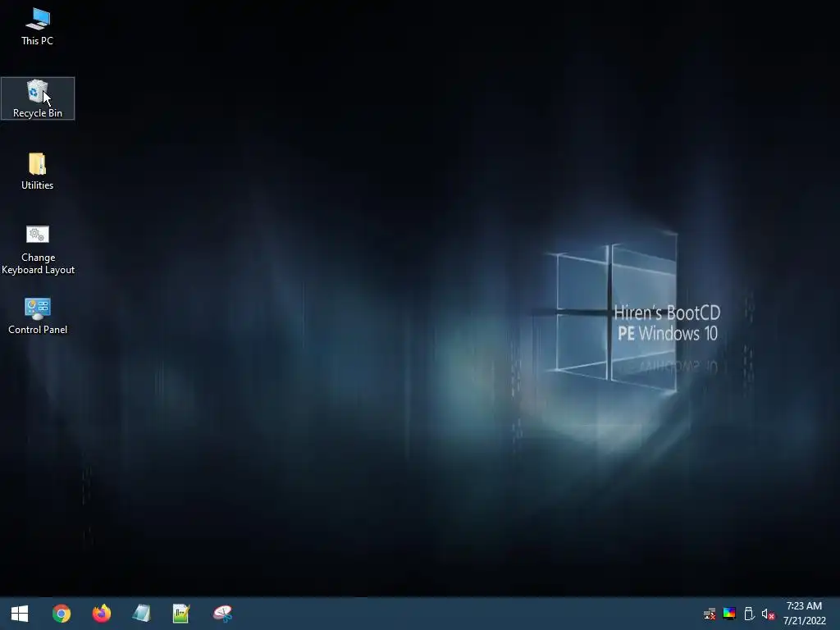This screenshot has height=630, width=840.
Task: Click the muted volume tray icon
Action: pos(768,614)
